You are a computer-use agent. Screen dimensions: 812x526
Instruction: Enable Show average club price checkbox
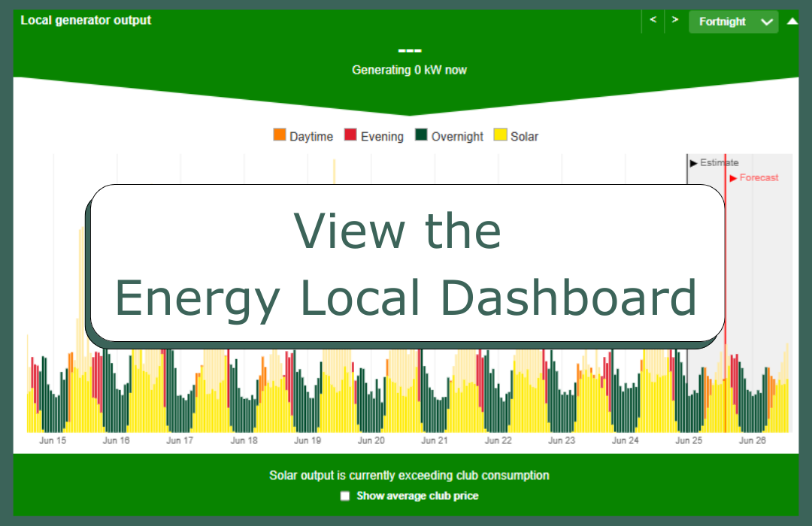point(345,496)
